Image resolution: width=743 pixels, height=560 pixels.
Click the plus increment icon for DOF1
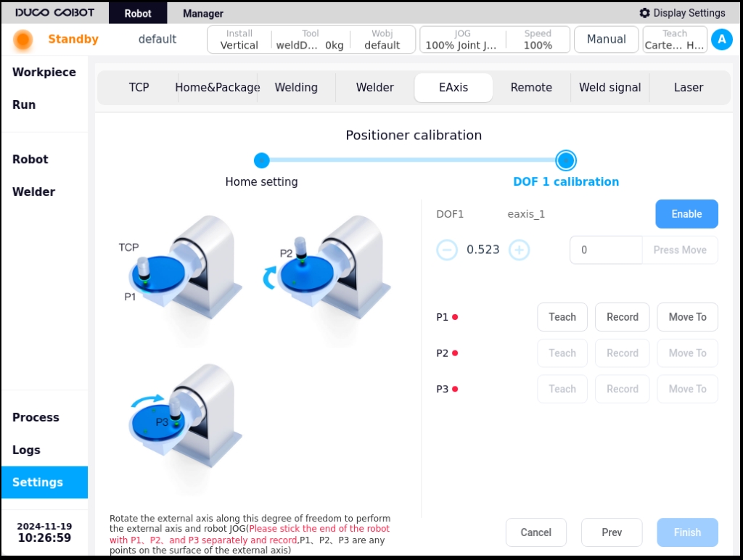pos(519,250)
